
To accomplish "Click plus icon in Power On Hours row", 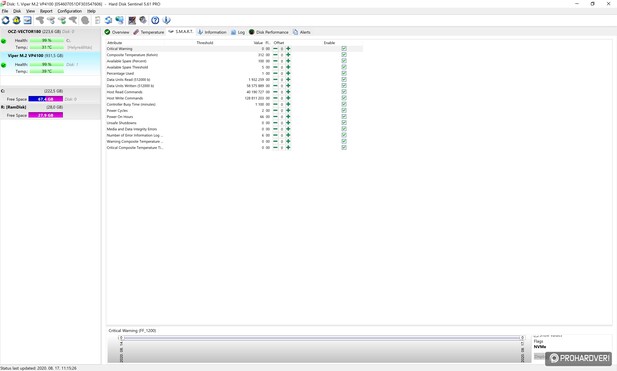I will [x=288, y=116].
